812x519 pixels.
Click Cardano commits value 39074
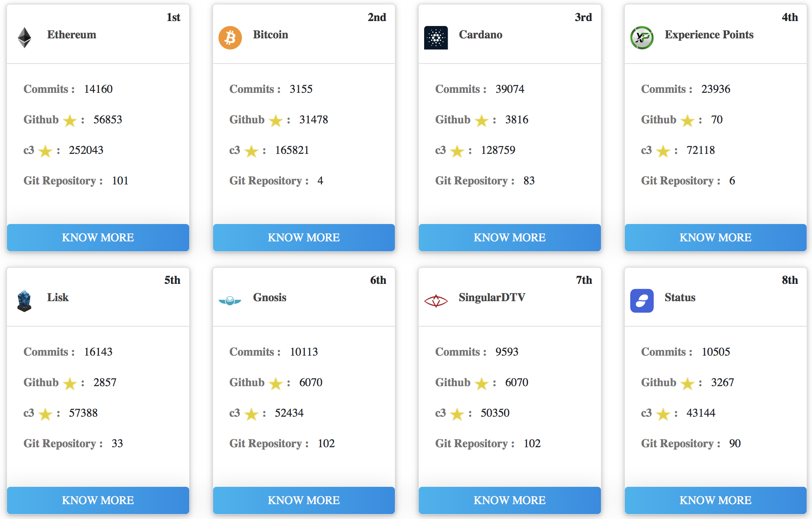[510, 89]
